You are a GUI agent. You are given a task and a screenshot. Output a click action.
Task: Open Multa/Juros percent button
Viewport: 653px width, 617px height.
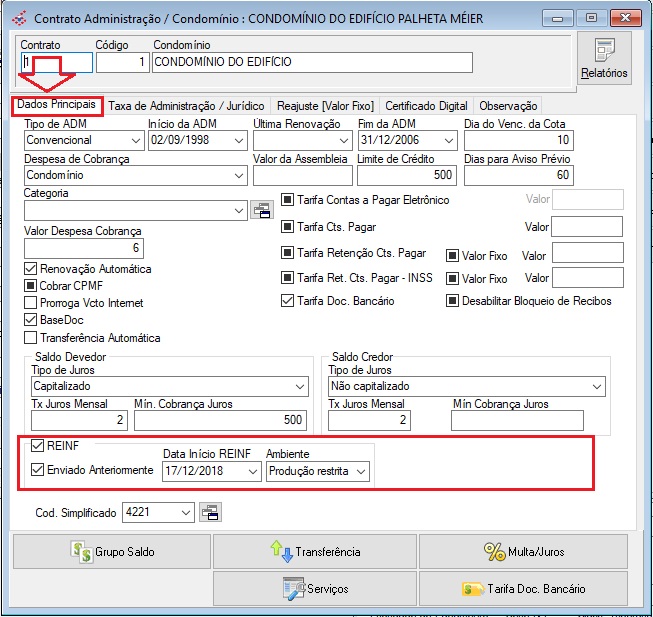coord(522,551)
